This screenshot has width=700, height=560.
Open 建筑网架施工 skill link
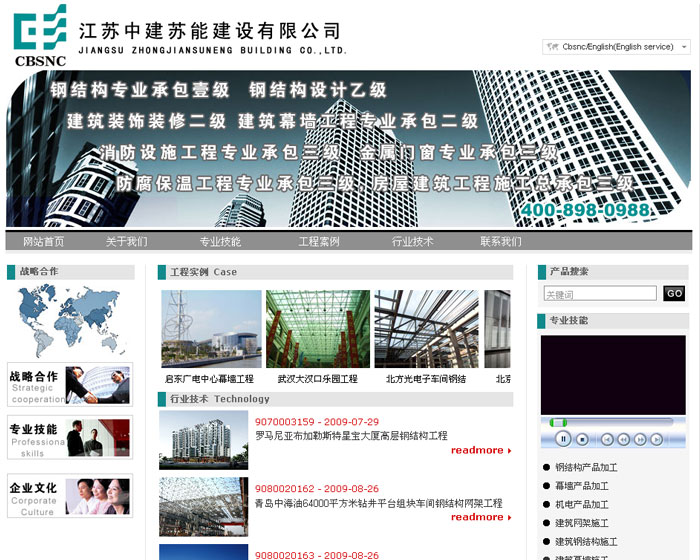tap(581, 523)
